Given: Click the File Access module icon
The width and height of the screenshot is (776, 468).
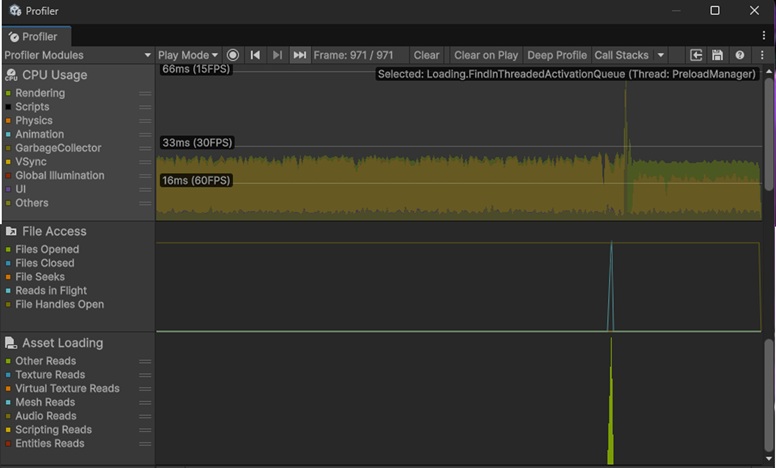Looking at the screenshot, I should (11, 231).
